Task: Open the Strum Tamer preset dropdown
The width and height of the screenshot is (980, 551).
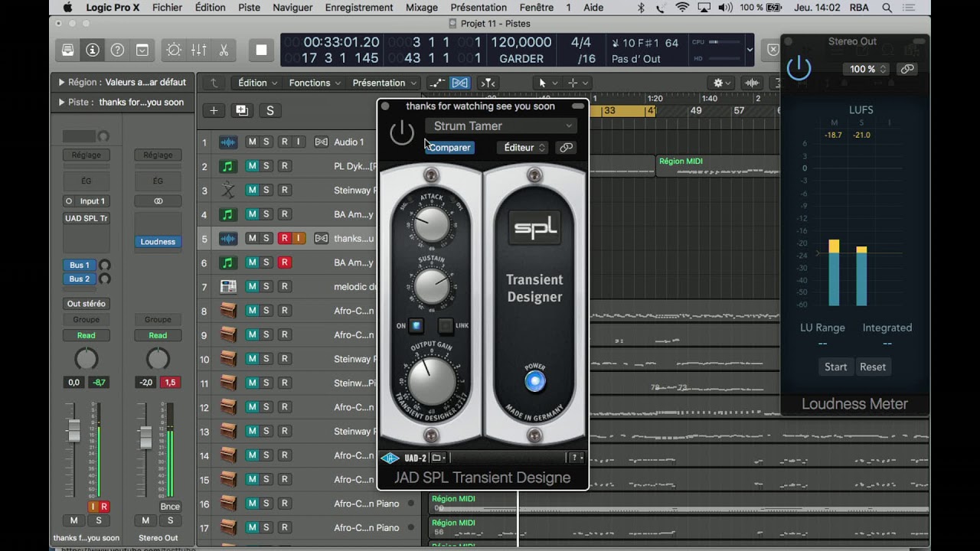Action: click(501, 126)
